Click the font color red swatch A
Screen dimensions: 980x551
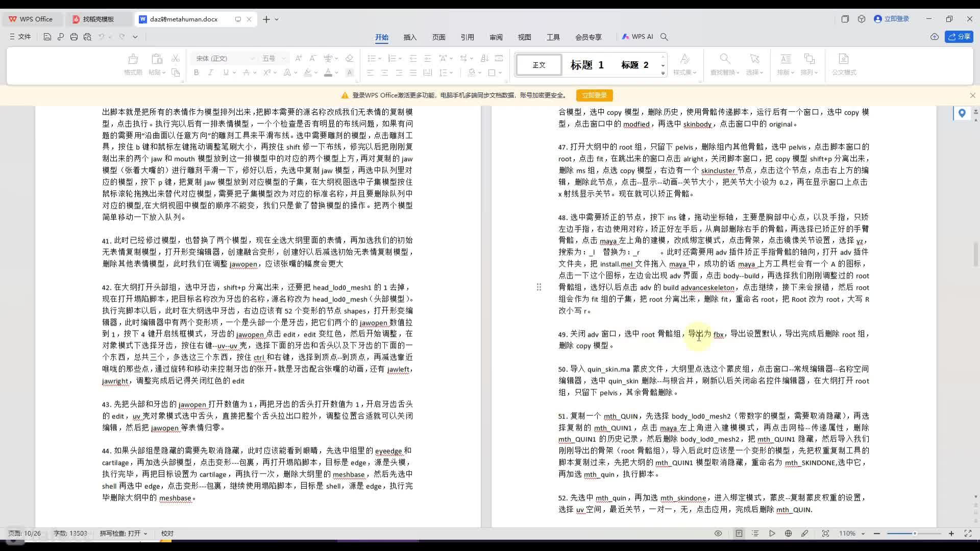[x=328, y=72]
